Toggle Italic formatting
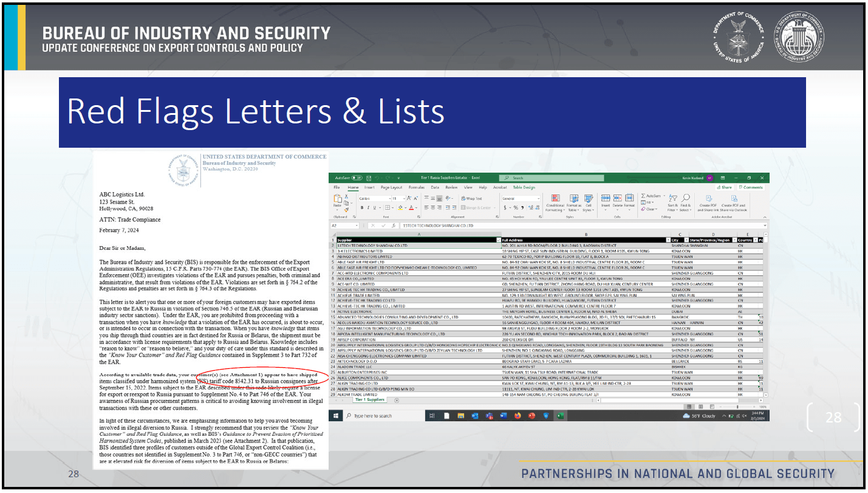The width and height of the screenshot is (868, 493). tap(368, 208)
